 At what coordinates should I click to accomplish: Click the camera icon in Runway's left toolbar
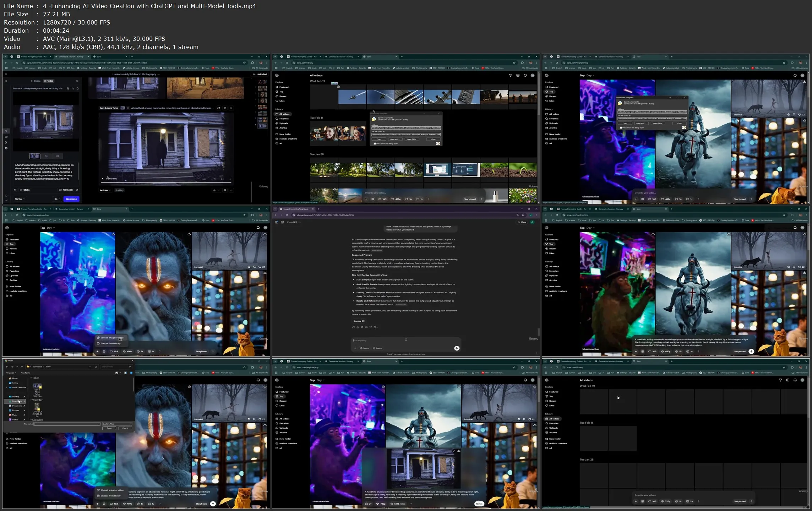tap(6, 137)
